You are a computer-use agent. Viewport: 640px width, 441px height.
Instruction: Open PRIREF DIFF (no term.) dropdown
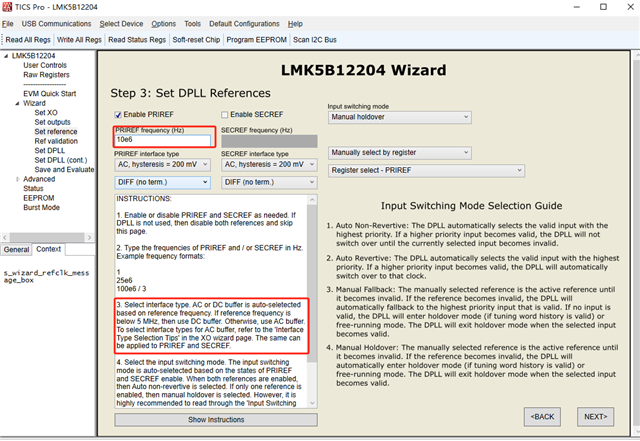pyautogui.click(x=162, y=182)
